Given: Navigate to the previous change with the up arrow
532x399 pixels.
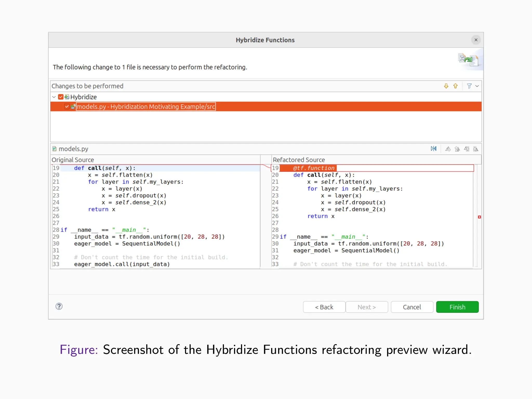Looking at the screenshot, I should coord(455,86).
